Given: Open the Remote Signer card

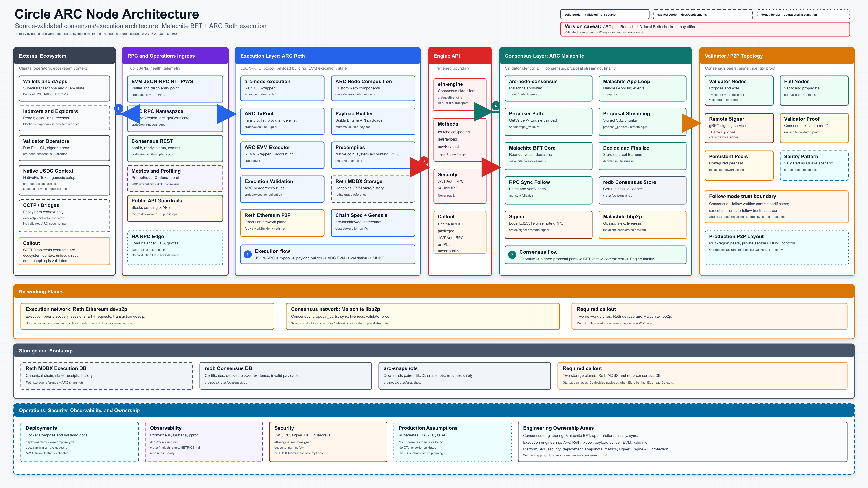Looking at the screenshot, I should click(x=739, y=128).
